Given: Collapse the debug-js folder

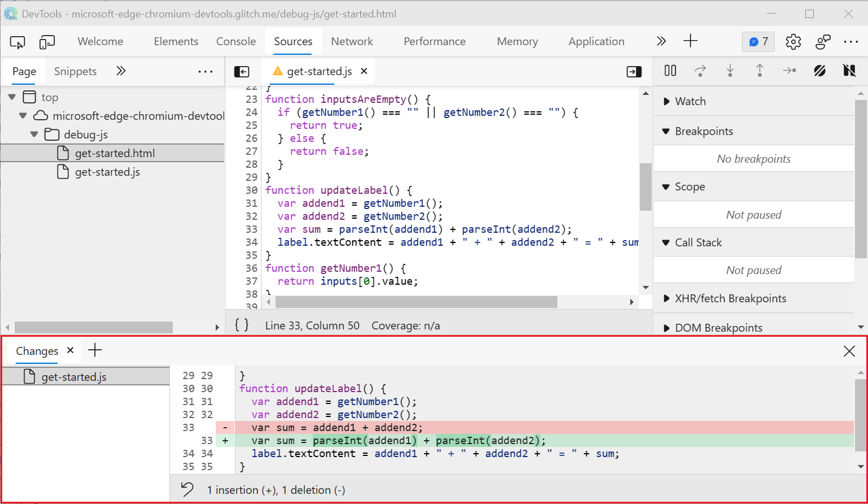Looking at the screenshot, I should pos(34,134).
